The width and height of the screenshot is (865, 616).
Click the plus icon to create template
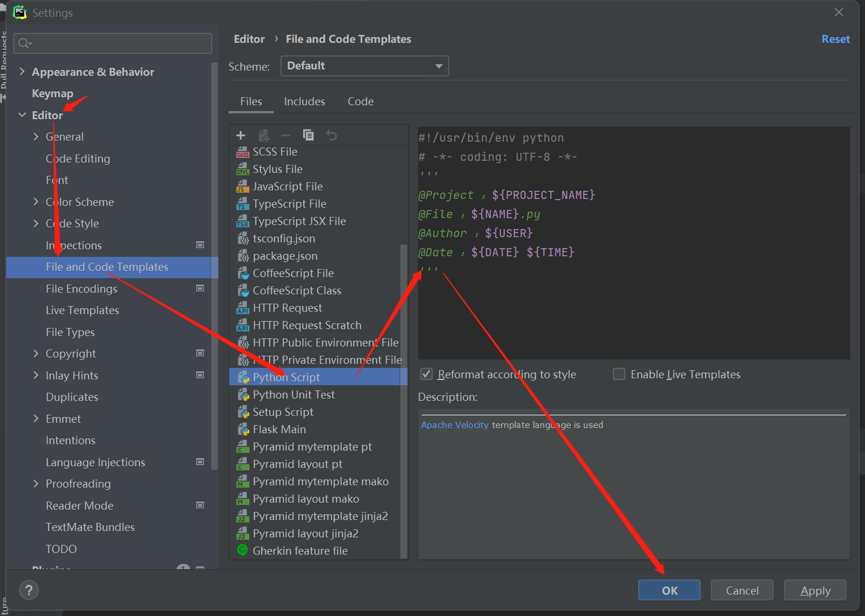click(241, 135)
